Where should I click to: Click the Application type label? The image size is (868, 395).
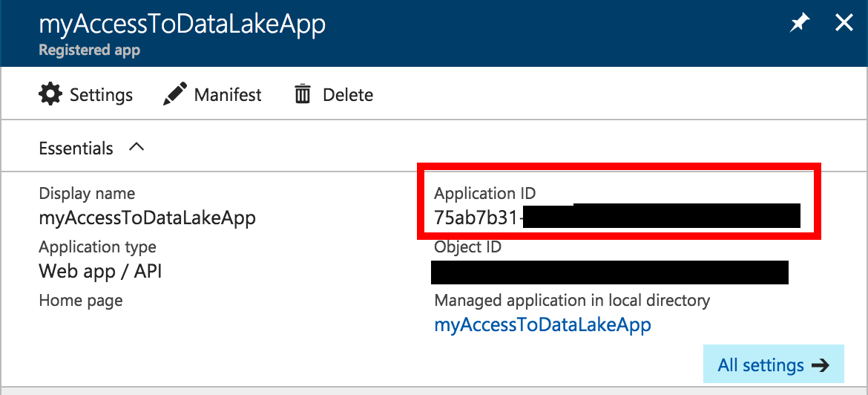(97, 247)
